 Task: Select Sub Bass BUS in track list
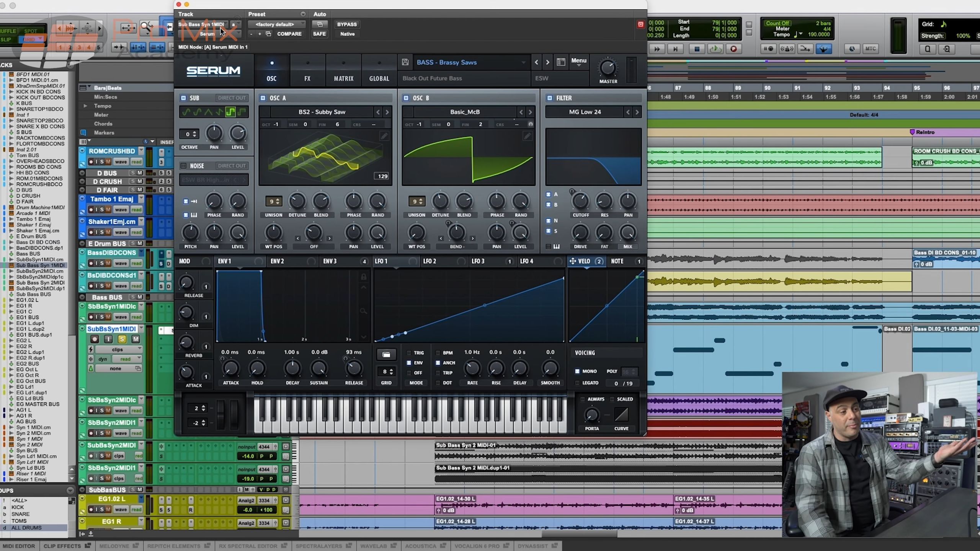(x=33, y=294)
